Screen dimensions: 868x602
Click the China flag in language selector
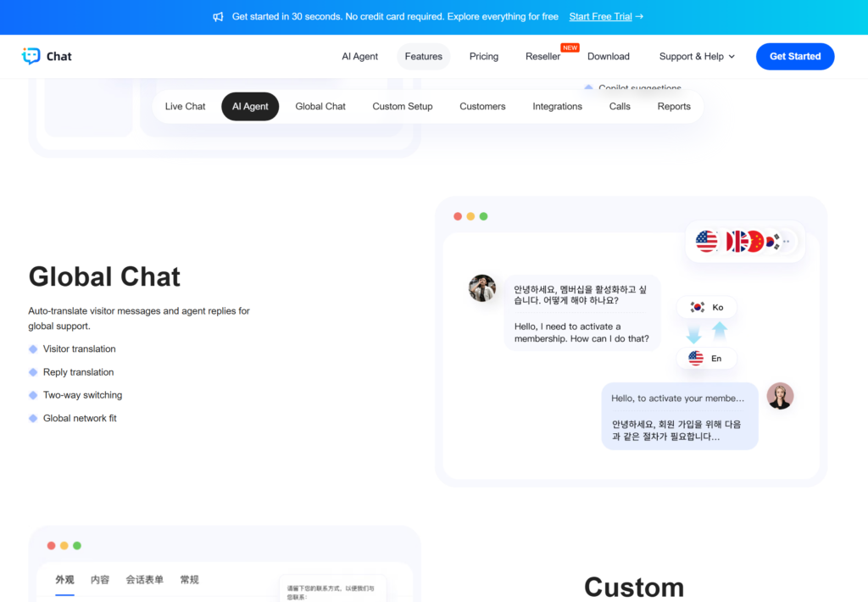pos(754,242)
